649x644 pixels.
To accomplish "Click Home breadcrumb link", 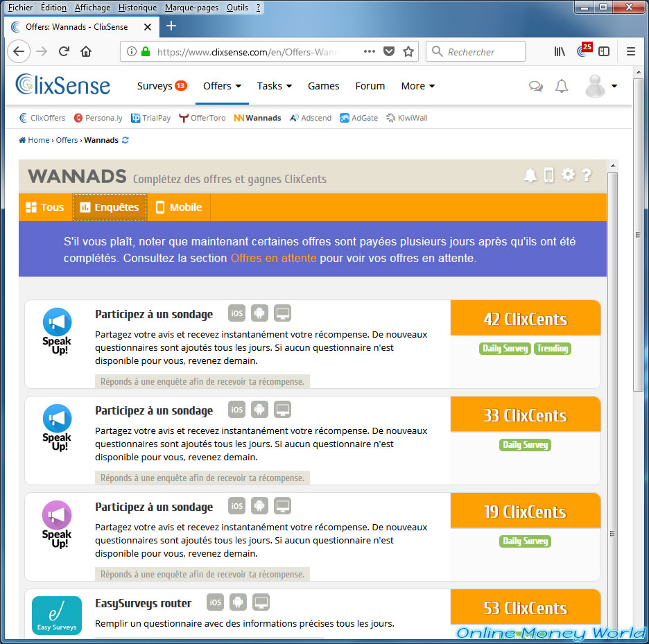I will pyautogui.click(x=35, y=140).
